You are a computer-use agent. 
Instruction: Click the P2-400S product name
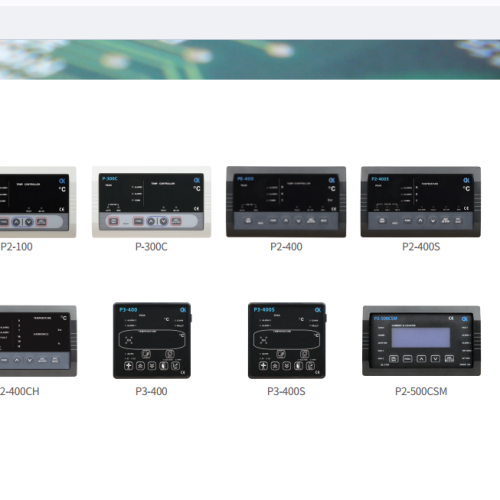pyautogui.click(x=421, y=247)
